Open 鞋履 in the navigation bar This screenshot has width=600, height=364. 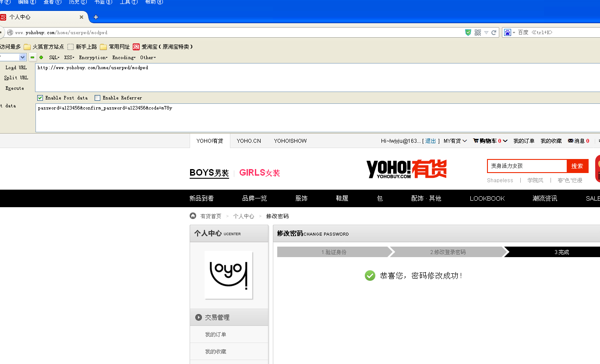point(342,198)
